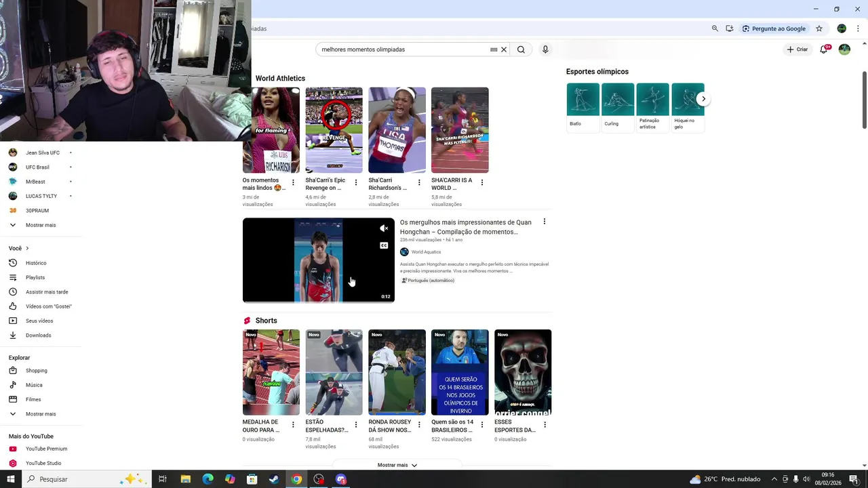Click install app icon in address bar
Screen dimensions: 868x488
(730, 28)
